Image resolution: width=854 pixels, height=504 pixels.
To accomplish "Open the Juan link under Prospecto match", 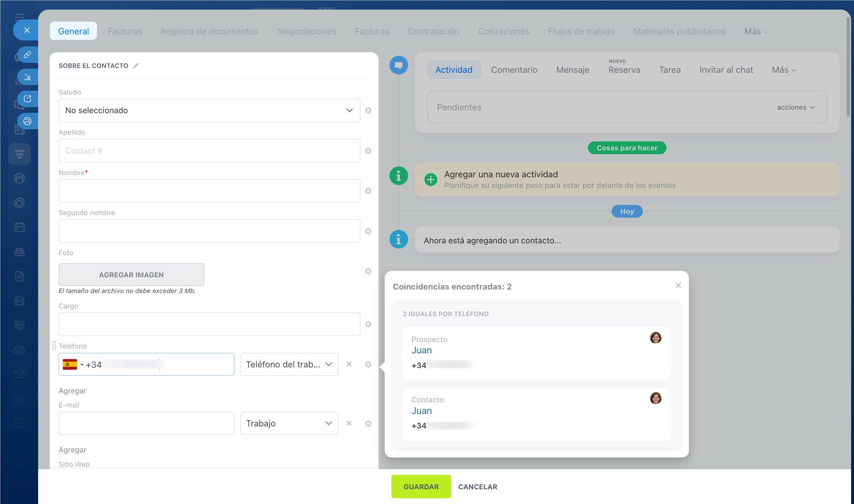I will [x=422, y=350].
